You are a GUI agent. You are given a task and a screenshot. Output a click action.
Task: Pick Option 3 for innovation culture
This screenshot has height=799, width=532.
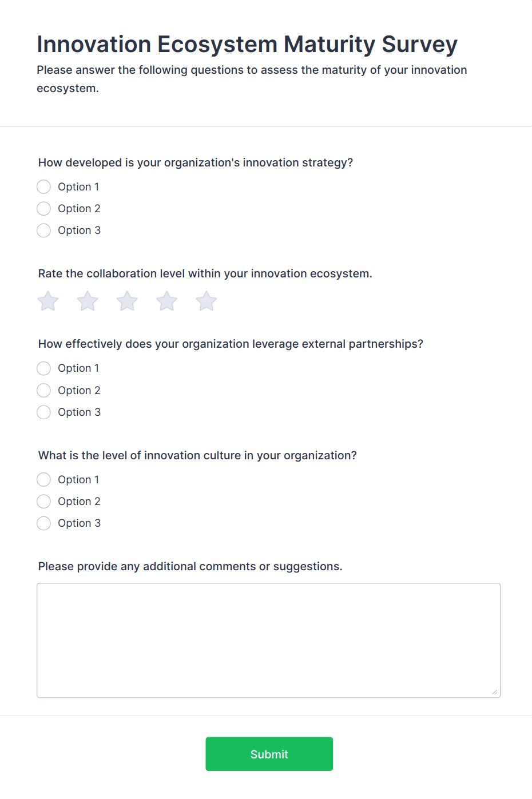pyautogui.click(x=44, y=523)
